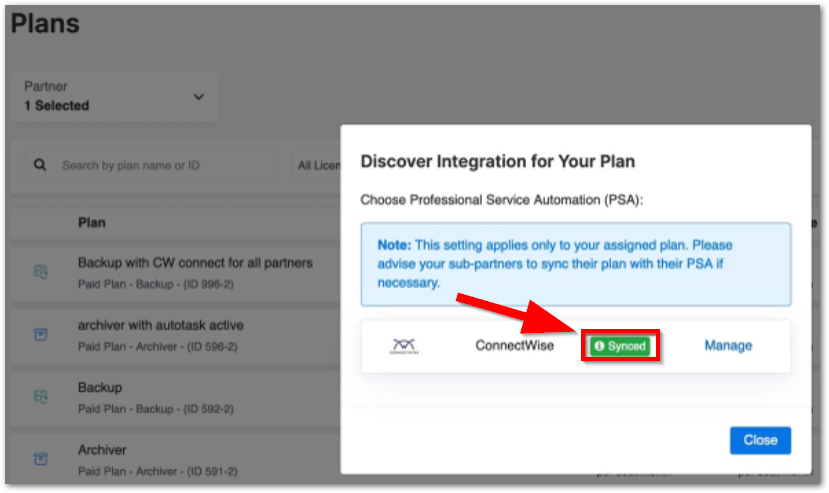Click the archive icon beside 'archiver with autotask active'

coord(41,334)
